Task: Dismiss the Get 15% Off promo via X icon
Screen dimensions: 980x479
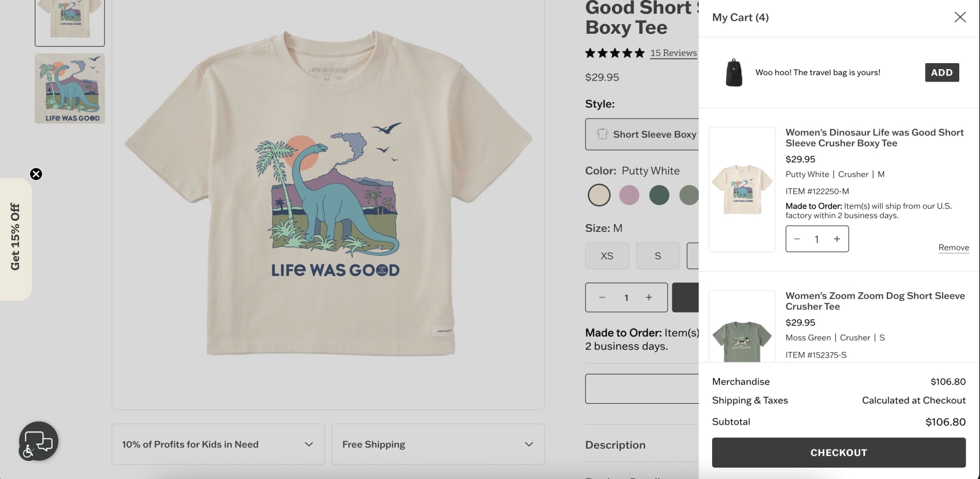Action: [36, 174]
